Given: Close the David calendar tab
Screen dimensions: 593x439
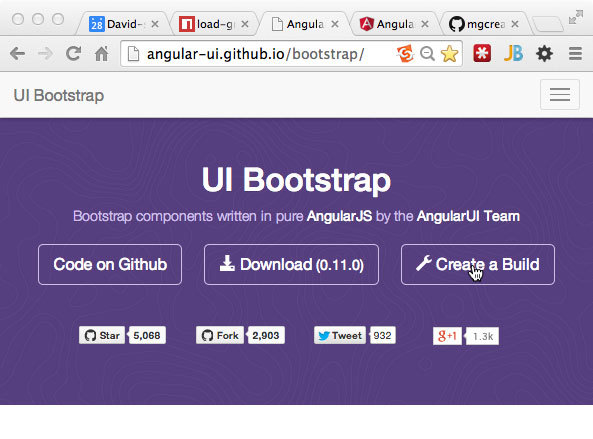Looking at the screenshot, I should 155,24.
